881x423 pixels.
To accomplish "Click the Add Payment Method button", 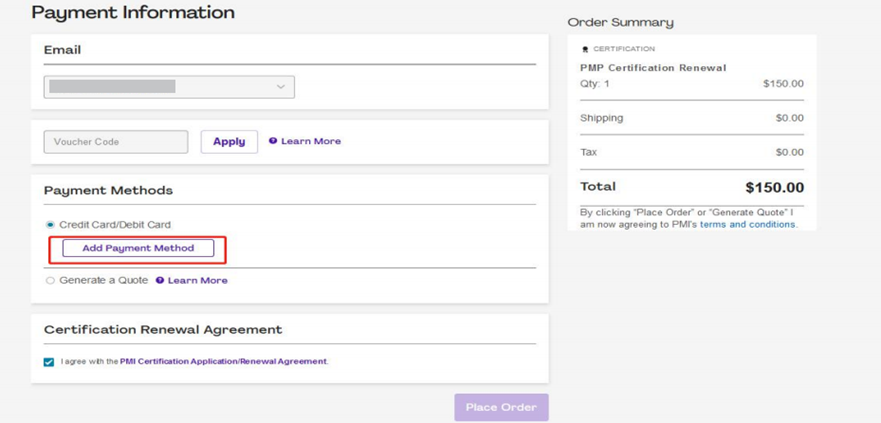I will click(138, 248).
